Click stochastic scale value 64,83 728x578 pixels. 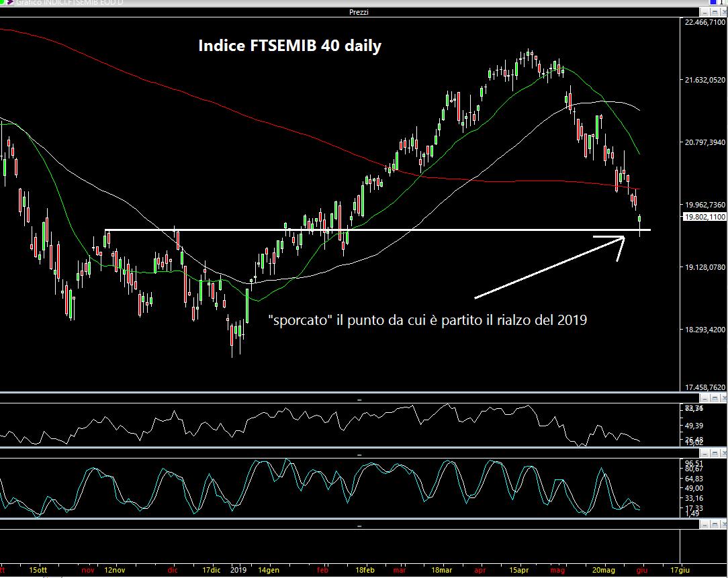point(694,479)
